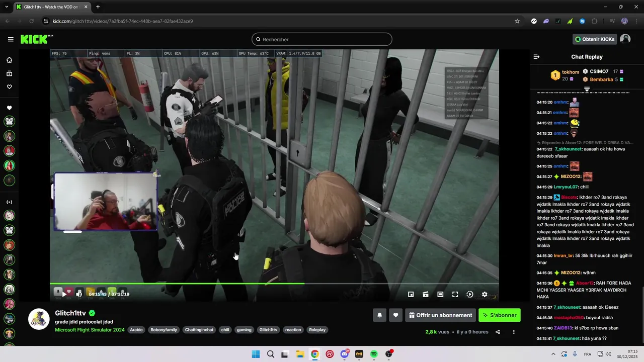Select the Glitch1ttv tag
This screenshot has height=362, width=644.
(x=268, y=330)
